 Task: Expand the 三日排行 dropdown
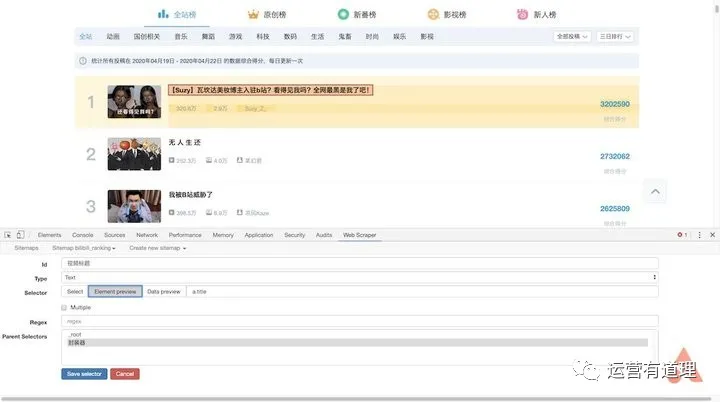tap(615, 36)
